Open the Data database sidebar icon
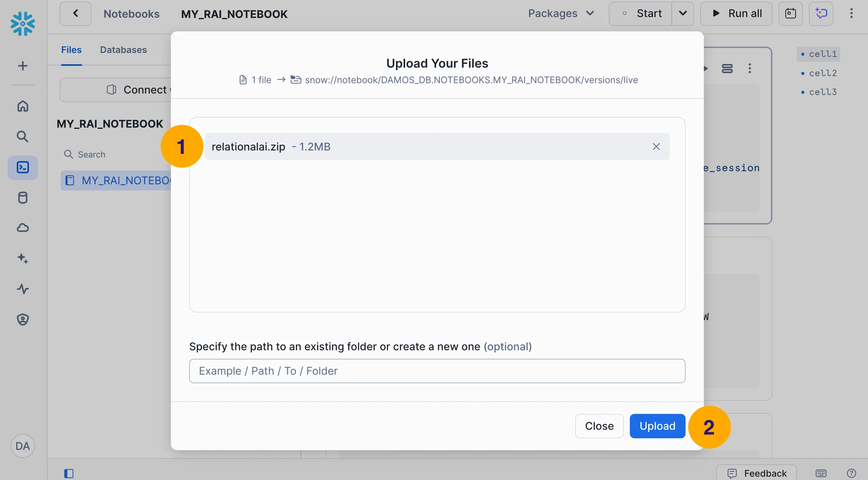 pyautogui.click(x=23, y=198)
